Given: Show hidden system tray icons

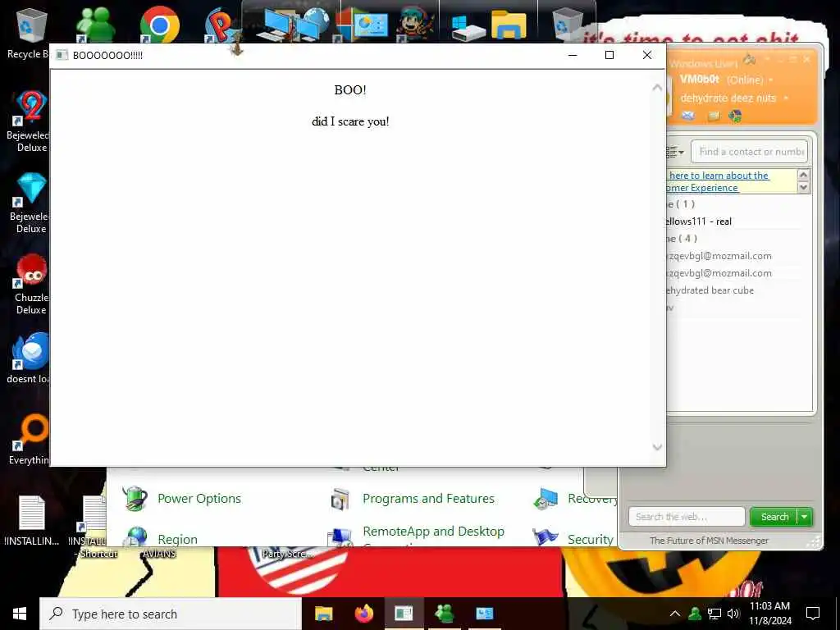Looking at the screenshot, I should [x=675, y=614].
